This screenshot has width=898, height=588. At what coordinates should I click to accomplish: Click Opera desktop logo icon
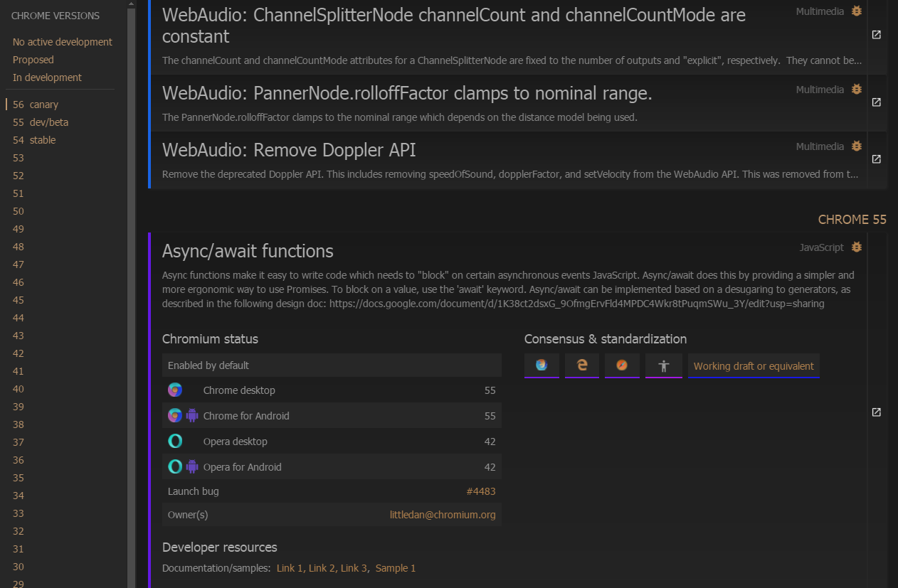pos(175,442)
